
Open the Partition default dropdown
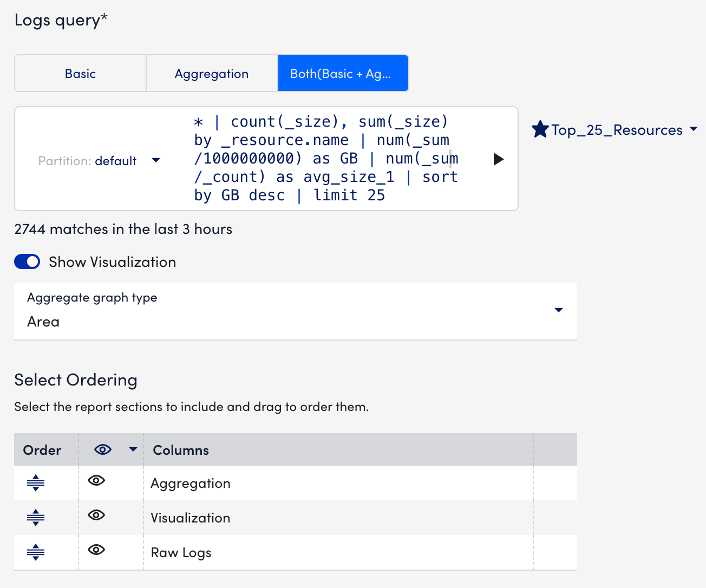pyautogui.click(x=100, y=161)
